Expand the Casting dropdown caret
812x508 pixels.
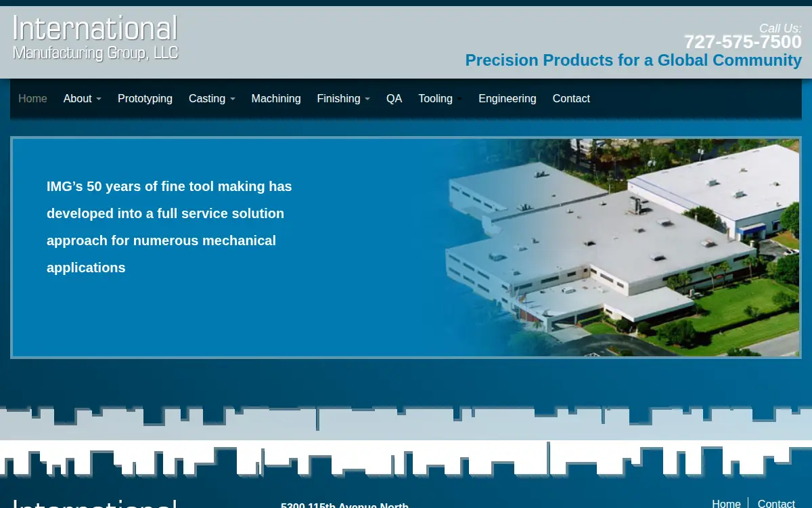[232, 100]
